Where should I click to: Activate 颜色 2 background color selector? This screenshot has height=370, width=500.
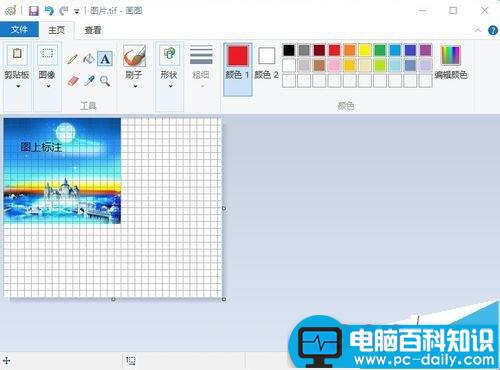[x=267, y=63]
